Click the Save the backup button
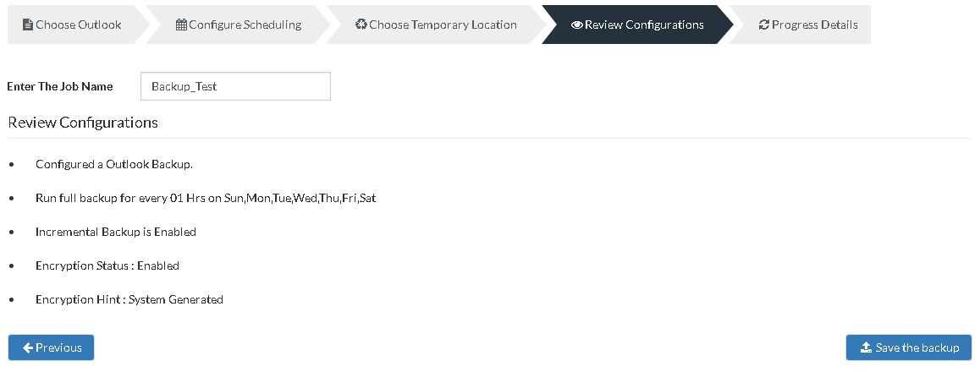This screenshot has width=980, height=372. point(909,347)
